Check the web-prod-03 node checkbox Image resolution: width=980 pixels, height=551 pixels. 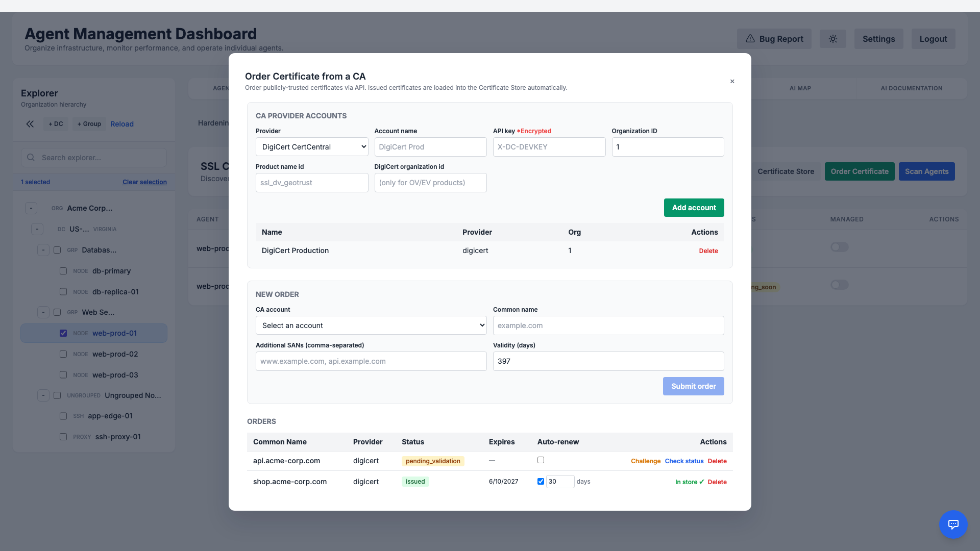(x=63, y=375)
